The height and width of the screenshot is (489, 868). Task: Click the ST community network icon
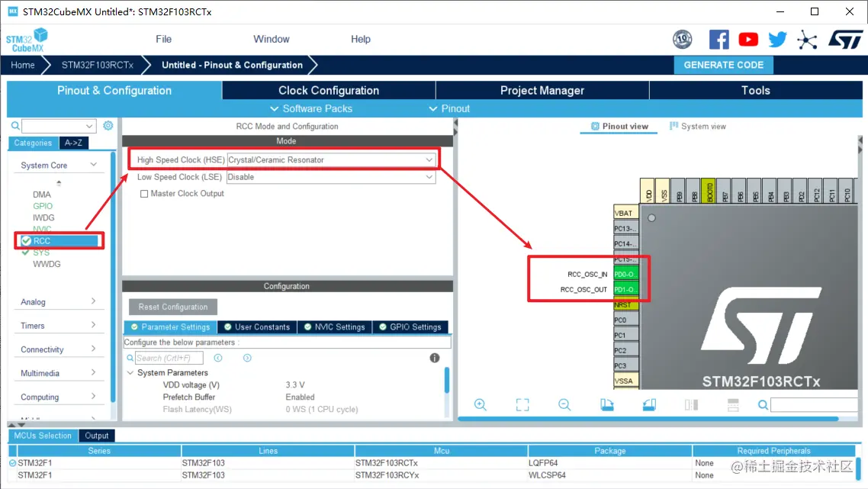807,40
